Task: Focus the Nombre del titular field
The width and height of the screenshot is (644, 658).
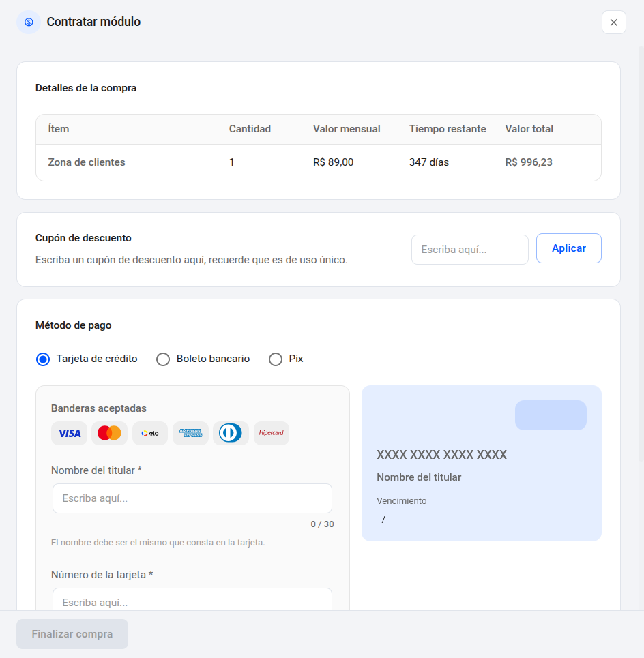Action: pos(192,498)
